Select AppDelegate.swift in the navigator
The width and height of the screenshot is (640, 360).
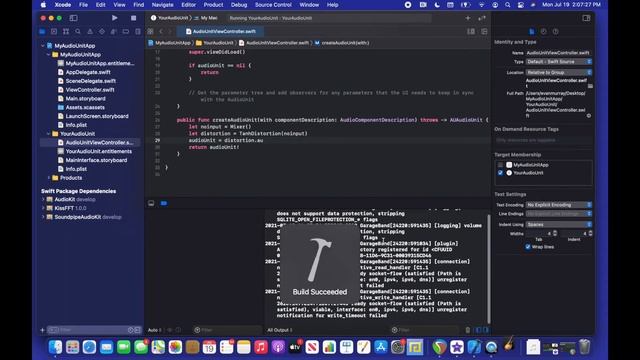pos(88,72)
